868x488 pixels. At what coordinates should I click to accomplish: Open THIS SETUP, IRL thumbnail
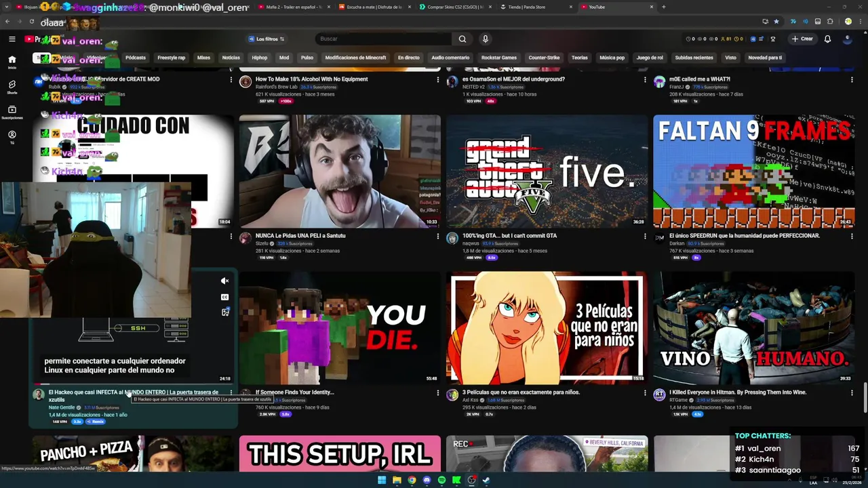pos(340,454)
